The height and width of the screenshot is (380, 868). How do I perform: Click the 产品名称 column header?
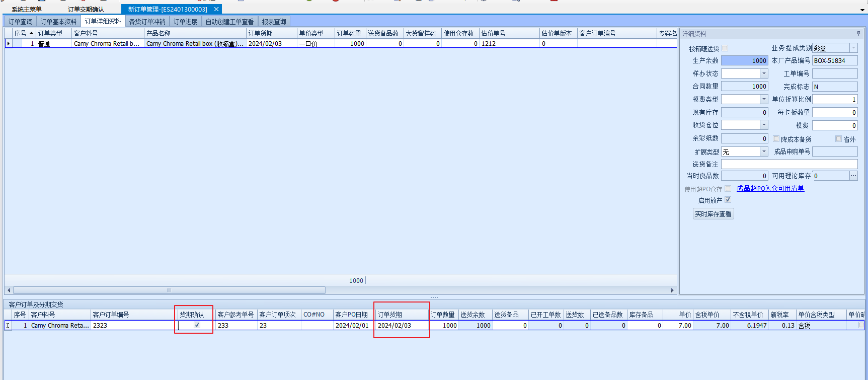[x=195, y=33]
